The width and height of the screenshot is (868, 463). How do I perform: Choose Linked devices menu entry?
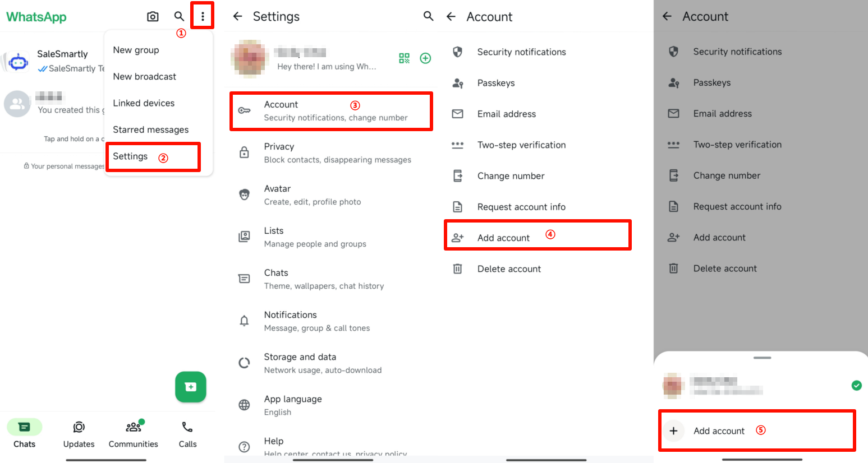(x=143, y=103)
